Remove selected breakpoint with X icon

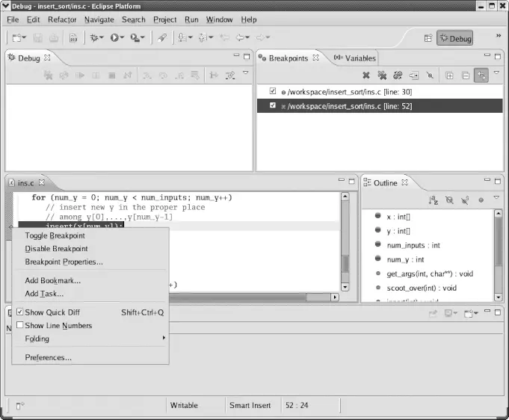(x=366, y=75)
